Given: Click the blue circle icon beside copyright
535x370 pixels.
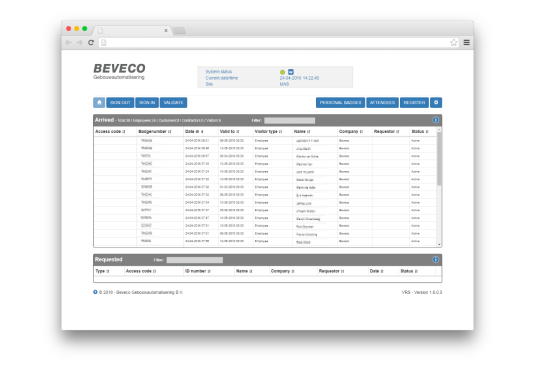Looking at the screenshot, I should pos(95,292).
